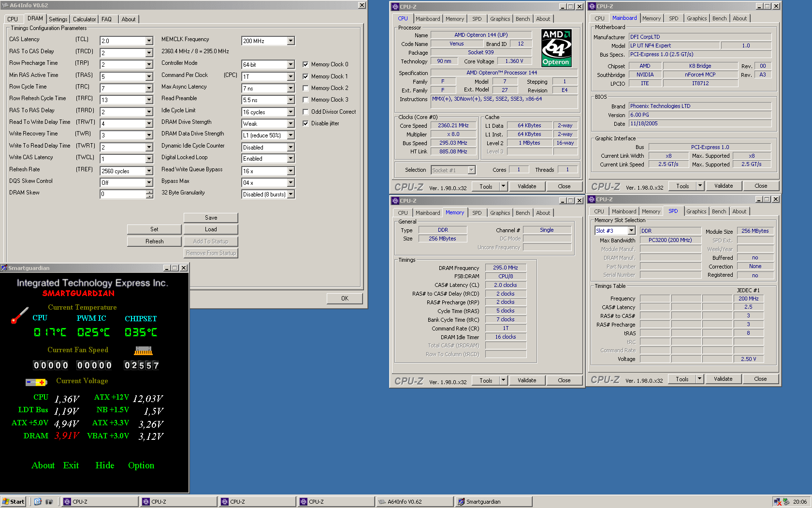812x508 pixels.
Task: Click the AMD Opteron 64 logo in CPU-Z
Action: click(556, 48)
